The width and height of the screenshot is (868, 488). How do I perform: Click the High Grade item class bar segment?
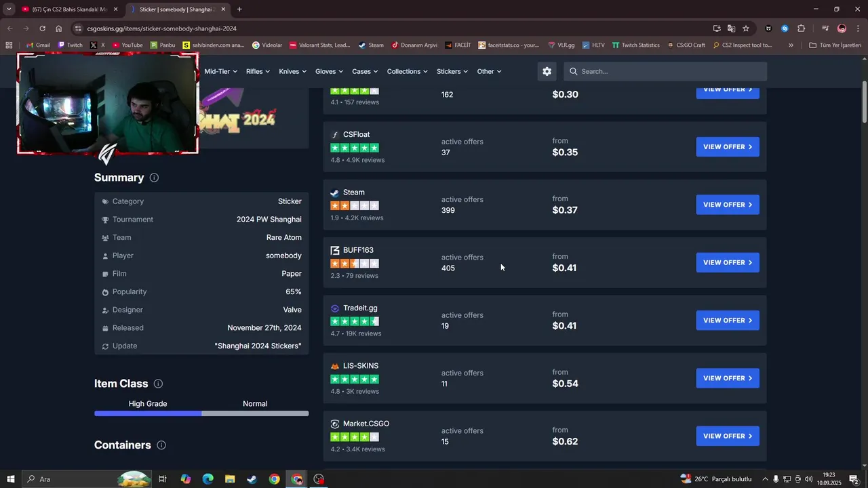pos(148,413)
